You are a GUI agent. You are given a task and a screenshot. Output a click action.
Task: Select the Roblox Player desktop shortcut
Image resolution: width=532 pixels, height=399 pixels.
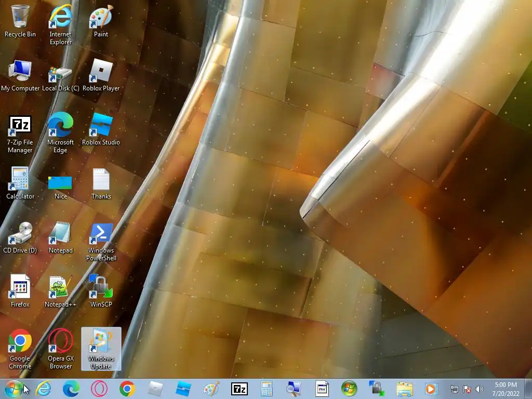(101, 75)
